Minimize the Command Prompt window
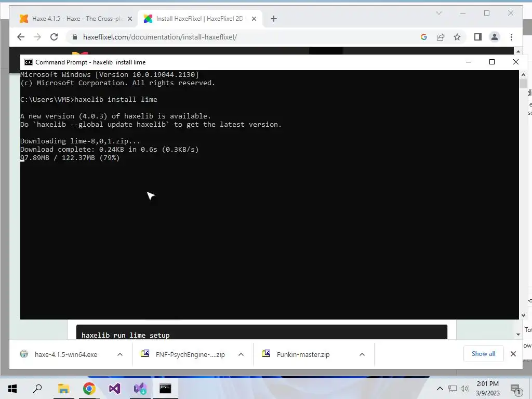 [469, 62]
